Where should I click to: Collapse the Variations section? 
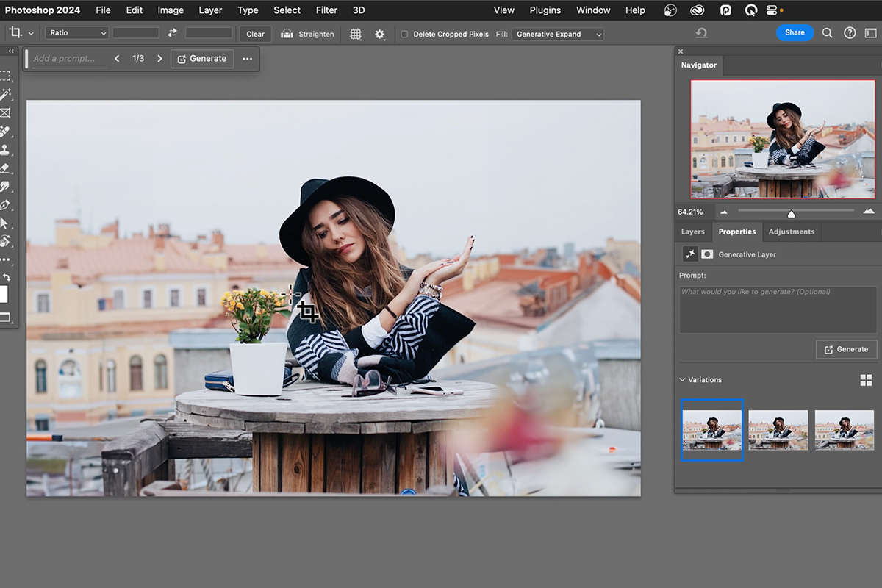pyautogui.click(x=682, y=379)
